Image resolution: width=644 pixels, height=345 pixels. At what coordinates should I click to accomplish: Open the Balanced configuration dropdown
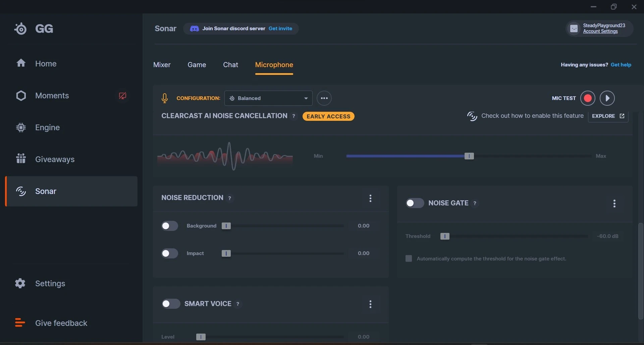268,98
